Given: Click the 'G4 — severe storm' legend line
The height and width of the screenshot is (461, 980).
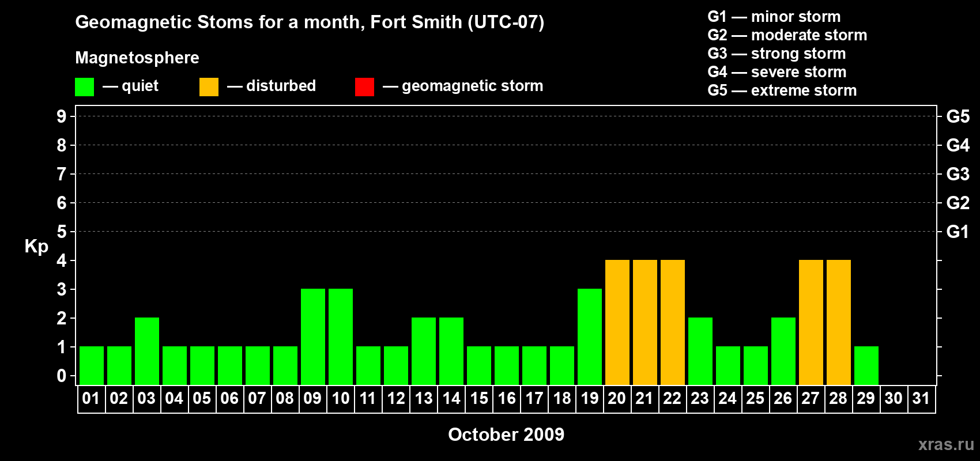Looking at the screenshot, I should (777, 72).
